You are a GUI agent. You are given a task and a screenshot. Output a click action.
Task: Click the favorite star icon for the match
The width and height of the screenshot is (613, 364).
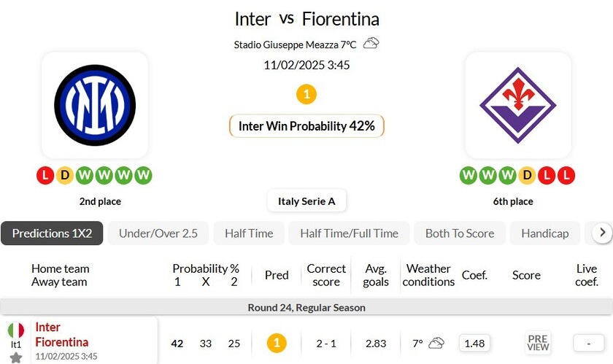pos(16,357)
